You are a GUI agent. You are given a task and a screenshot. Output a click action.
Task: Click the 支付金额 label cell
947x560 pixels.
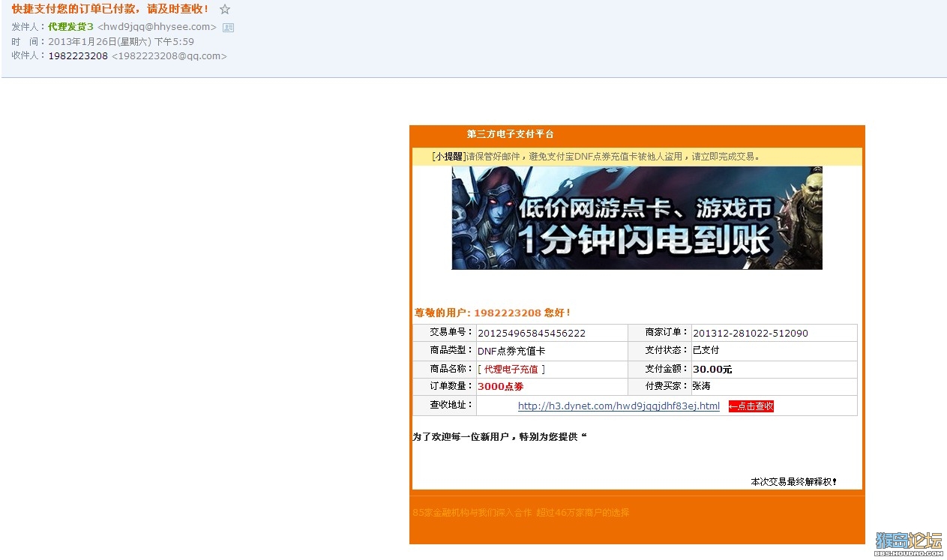coord(660,370)
